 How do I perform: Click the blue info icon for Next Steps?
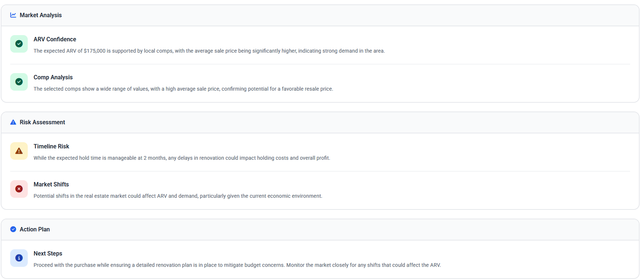coord(19,258)
